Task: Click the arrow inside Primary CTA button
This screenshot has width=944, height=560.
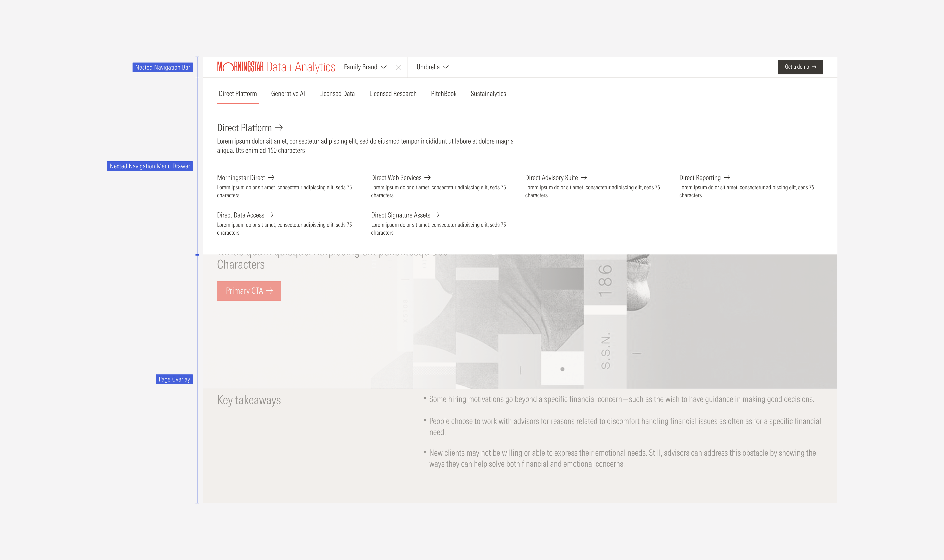Action: (x=269, y=291)
